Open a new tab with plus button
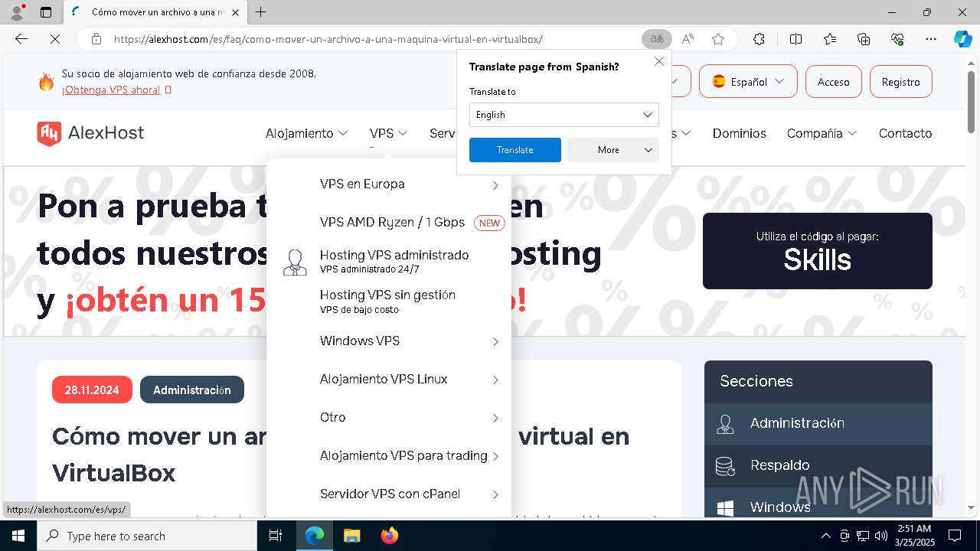Viewport: 980px width, 551px height. (261, 12)
